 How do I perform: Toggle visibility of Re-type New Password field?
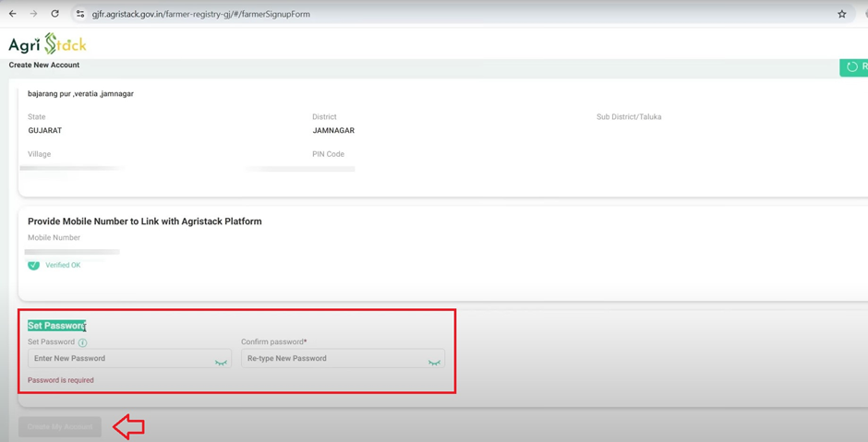434,363
